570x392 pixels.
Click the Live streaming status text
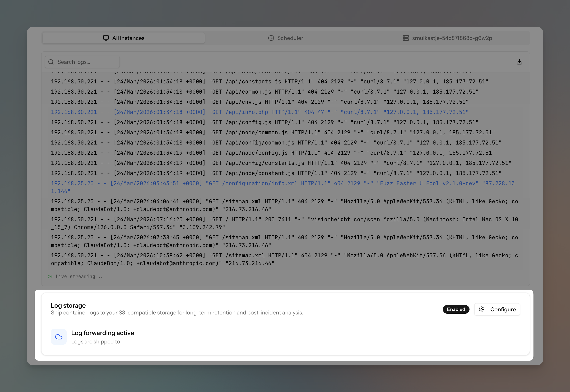[79, 276]
